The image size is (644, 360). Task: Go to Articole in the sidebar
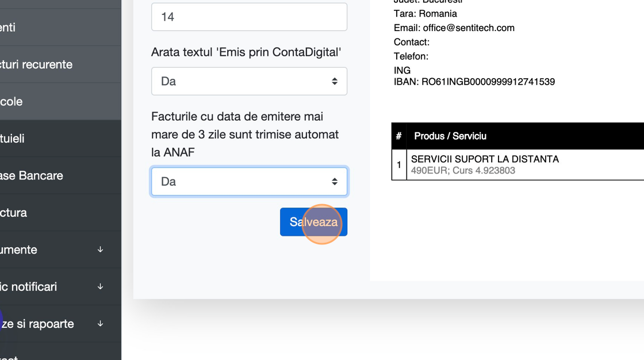tap(11, 101)
